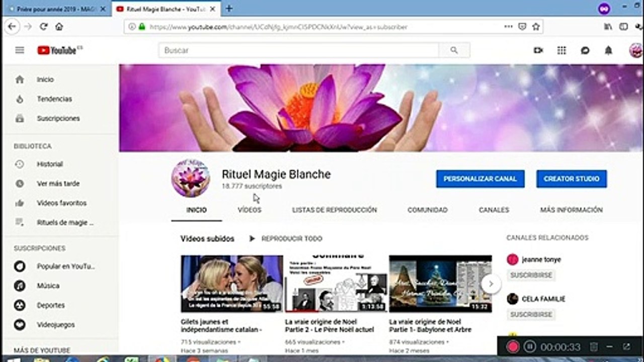
Task: Click the browser home button
Action: [x=59, y=27]
